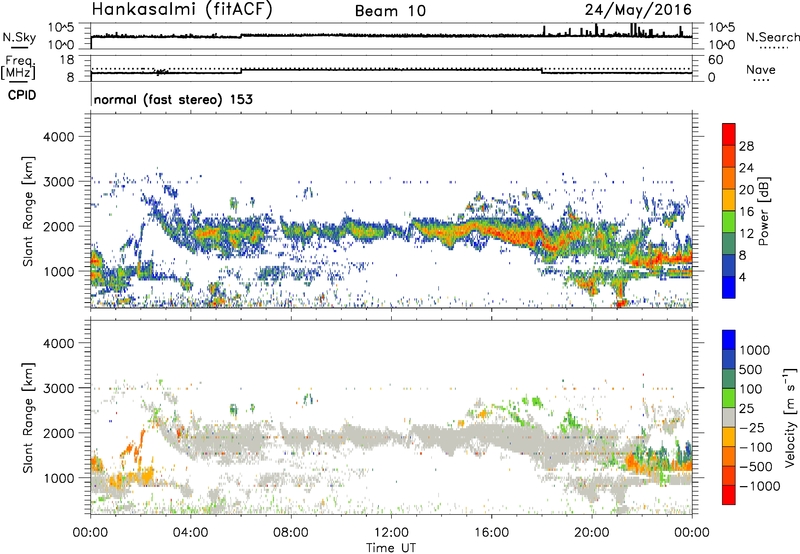This screenshot has width=800, height=554.
Task: Click the 'Time UT' axis label
Action: tap(391, 548)
